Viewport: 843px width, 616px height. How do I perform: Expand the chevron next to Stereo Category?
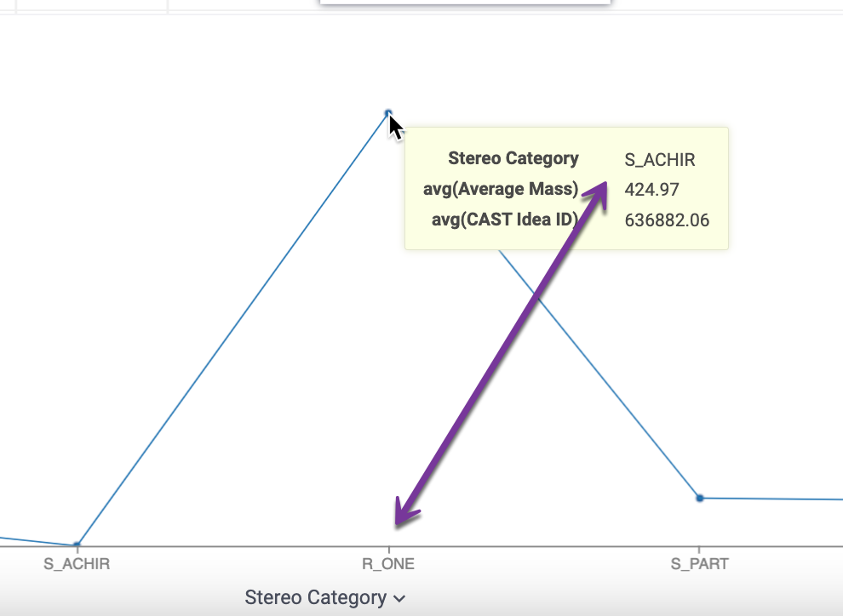pos(399,599)
